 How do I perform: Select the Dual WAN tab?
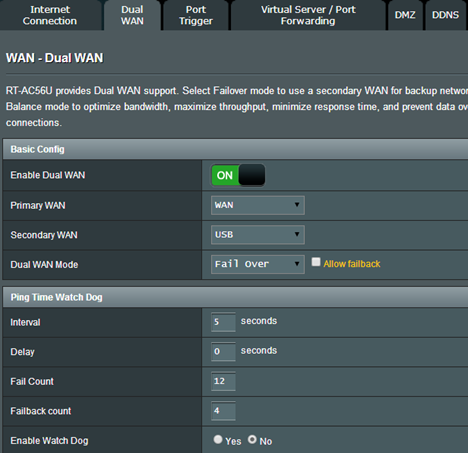click(132, 15)
